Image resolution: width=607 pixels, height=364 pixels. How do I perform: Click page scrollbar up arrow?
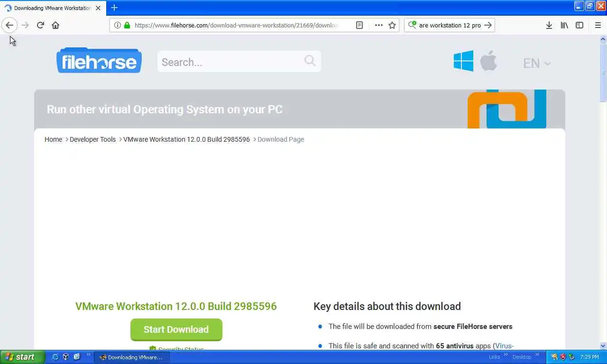point(603,40)
